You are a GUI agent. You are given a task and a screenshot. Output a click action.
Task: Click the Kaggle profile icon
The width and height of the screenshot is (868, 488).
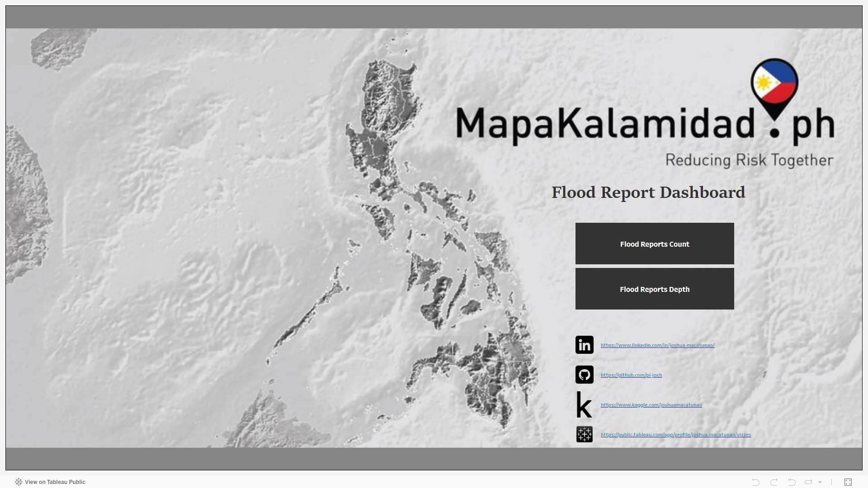pos(584,404)
